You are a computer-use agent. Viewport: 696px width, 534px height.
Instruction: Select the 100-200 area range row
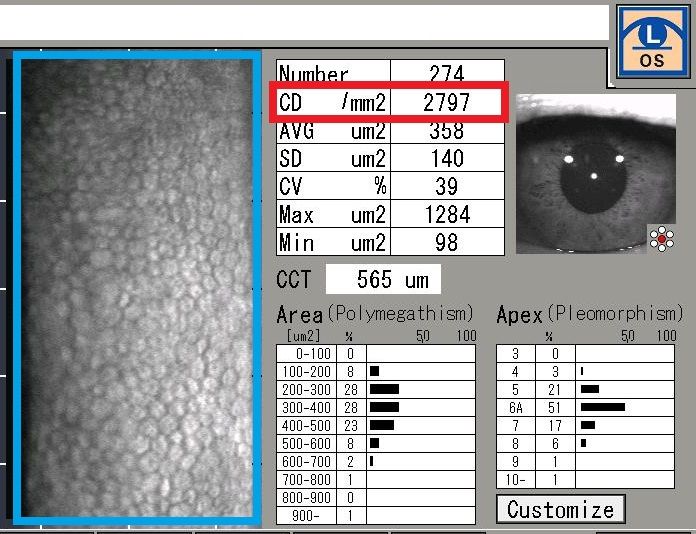(376, 372)
